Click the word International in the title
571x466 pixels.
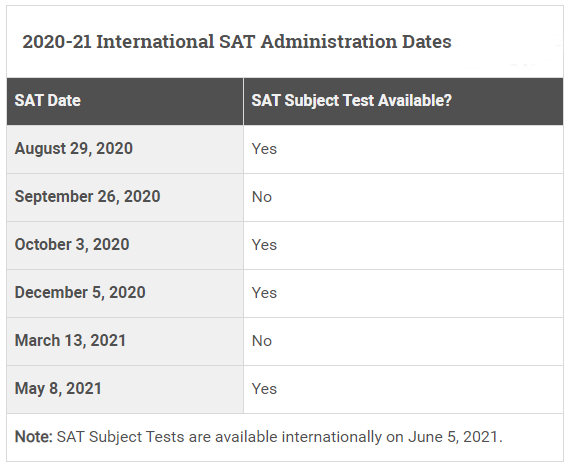tap(155, 42)
